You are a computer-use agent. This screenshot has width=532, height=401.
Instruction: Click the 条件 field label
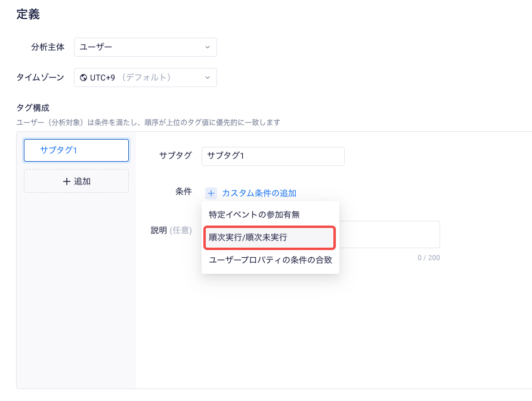click(x=184, y=192)
